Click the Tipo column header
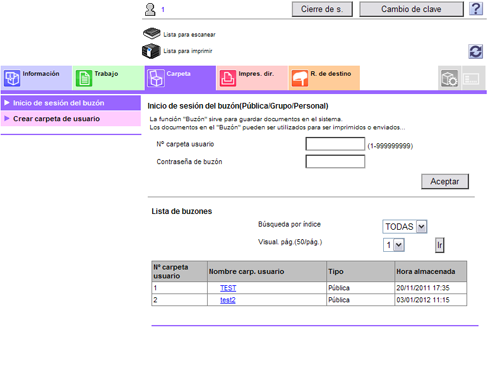 [360, 272]
